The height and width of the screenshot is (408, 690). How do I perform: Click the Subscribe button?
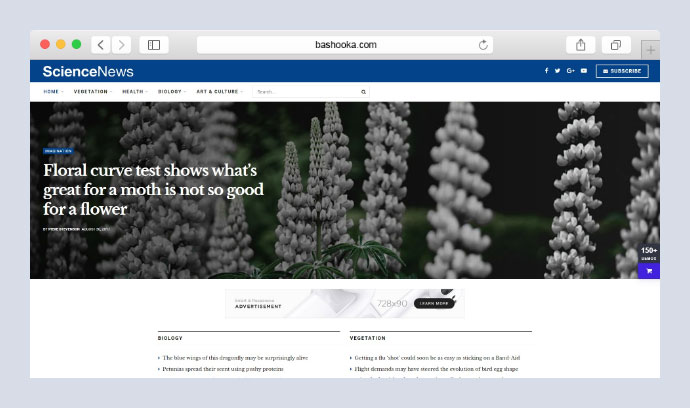click(622, 71)
